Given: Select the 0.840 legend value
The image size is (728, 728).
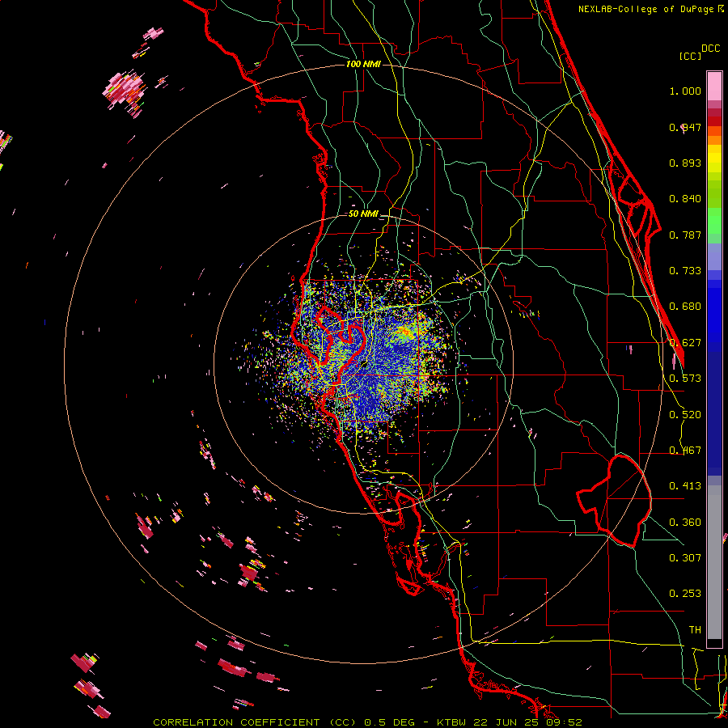Looking at the screenshot, I should (x=685, y=199).
